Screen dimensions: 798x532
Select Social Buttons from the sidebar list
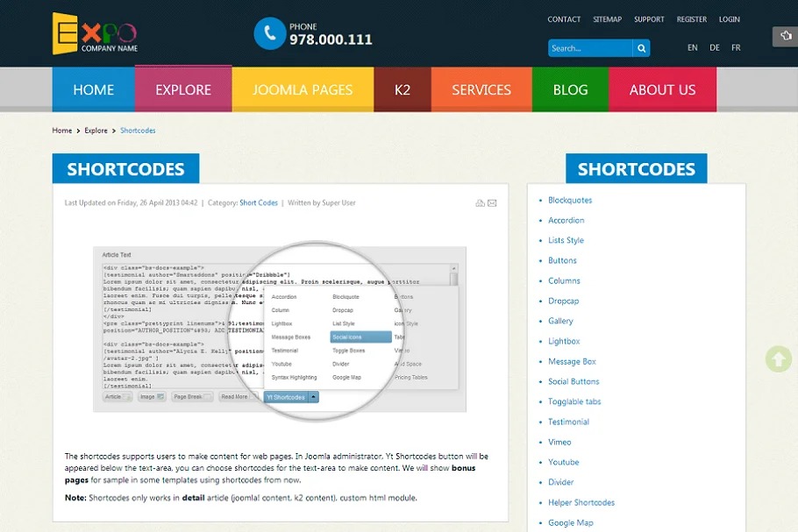pyautogui.click(x=574, y=381)
